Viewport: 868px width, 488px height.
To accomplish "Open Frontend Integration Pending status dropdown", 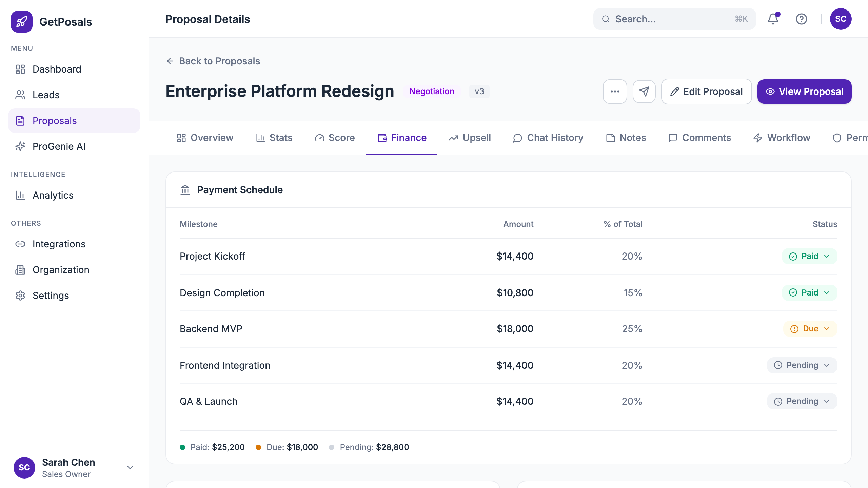I will coord(802,365).
